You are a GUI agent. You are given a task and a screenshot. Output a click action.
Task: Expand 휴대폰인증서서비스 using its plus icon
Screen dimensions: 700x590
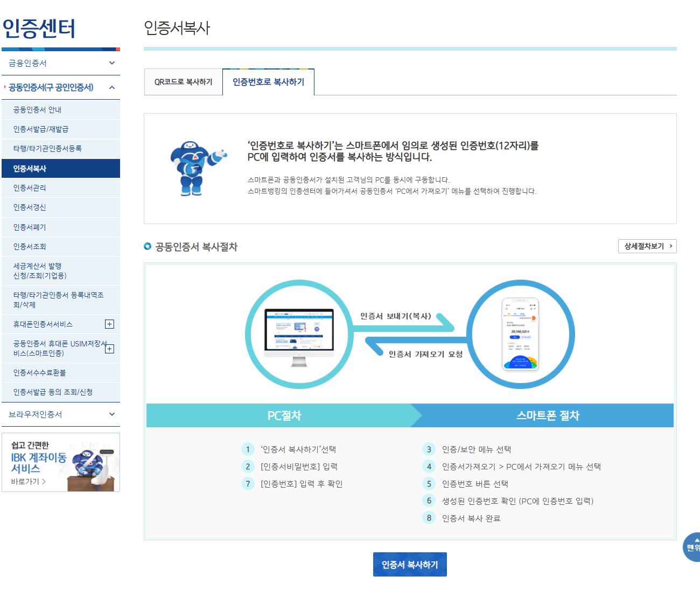[x=110, y=324]
